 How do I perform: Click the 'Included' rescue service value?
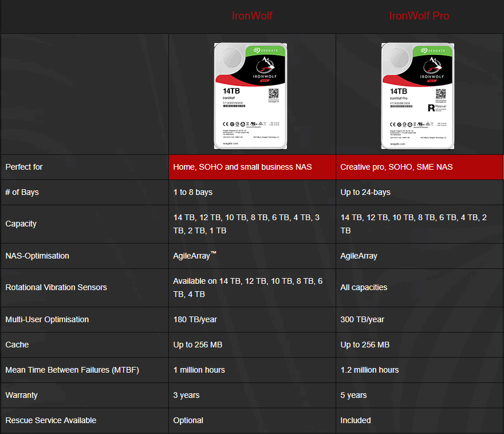(x=356, y=420)
